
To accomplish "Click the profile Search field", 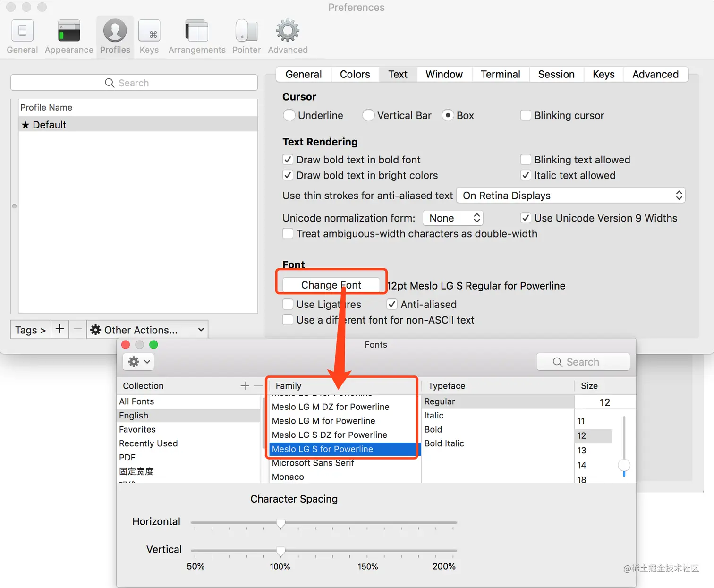I will tap(134, 83).
